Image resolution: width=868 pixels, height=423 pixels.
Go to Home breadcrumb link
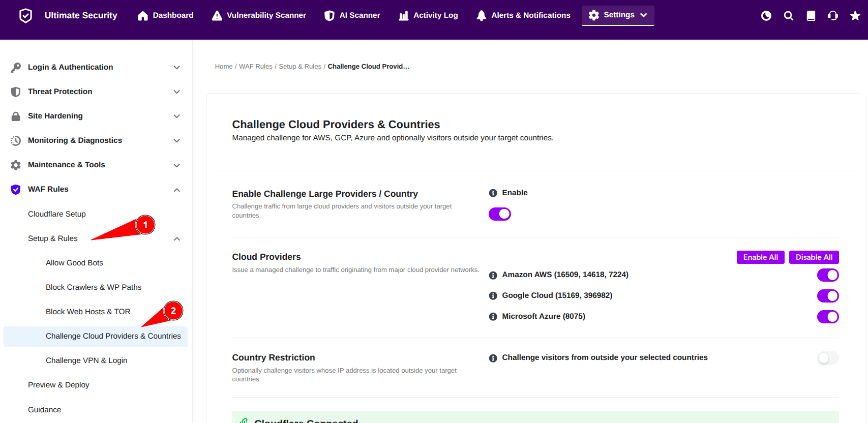click(x=224, y=67)
